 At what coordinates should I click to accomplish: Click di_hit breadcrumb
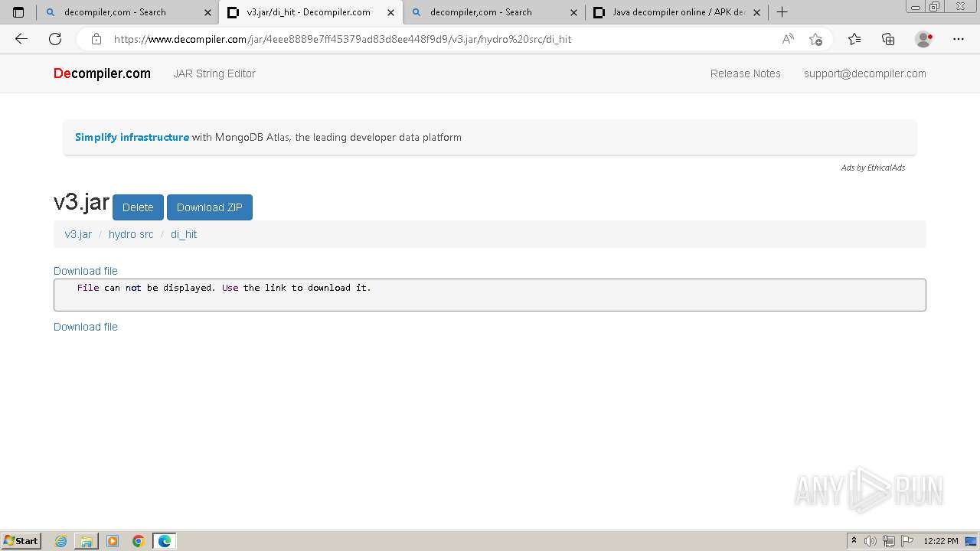[x=184, y=234]
